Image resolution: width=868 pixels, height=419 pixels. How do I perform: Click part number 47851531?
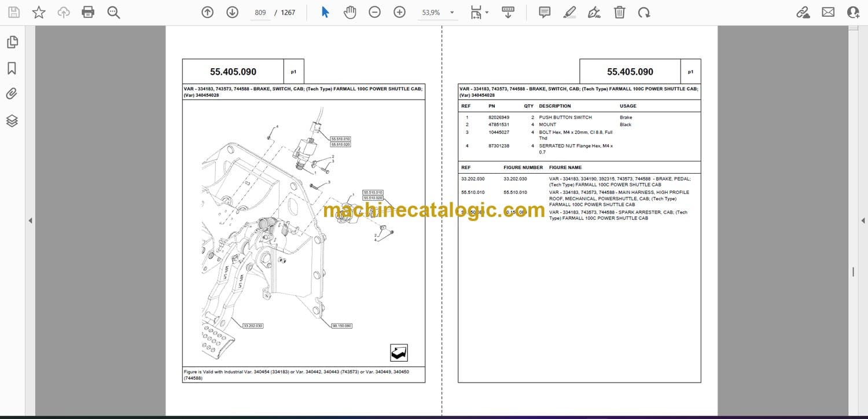[499, 124]
